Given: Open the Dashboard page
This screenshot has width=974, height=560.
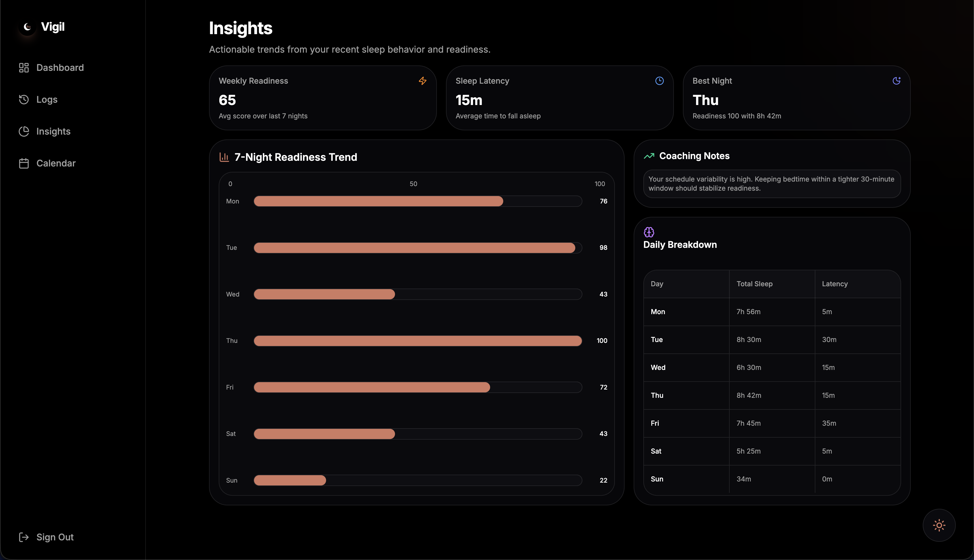Looking at the screenshot, I should pos(60,68).
